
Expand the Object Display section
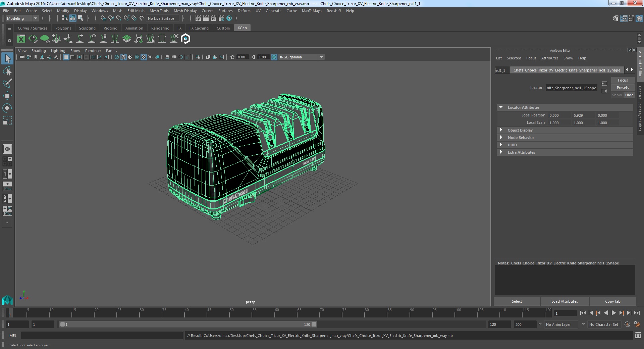tap(501, 130)
